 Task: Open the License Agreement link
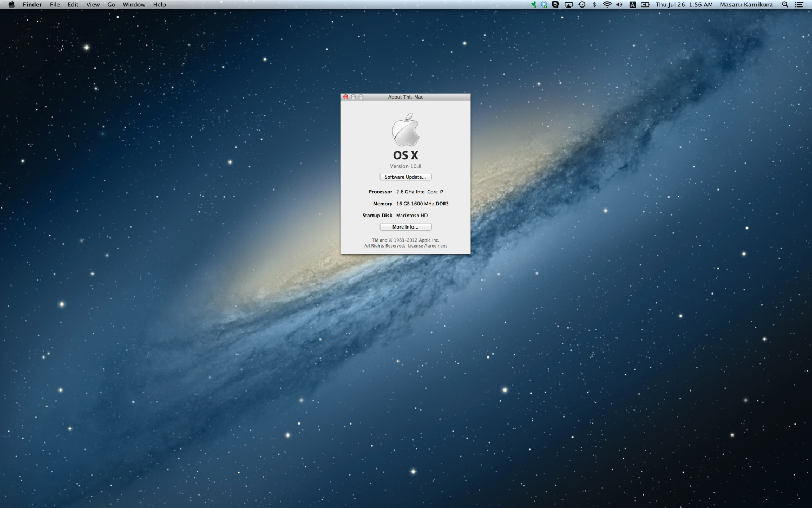(x=427, y=245)
